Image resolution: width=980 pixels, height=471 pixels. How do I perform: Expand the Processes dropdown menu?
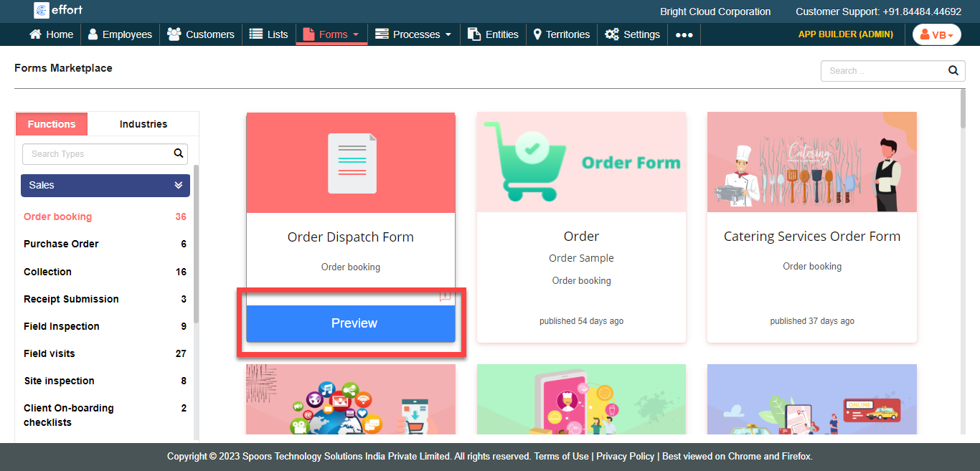[413, 34]
